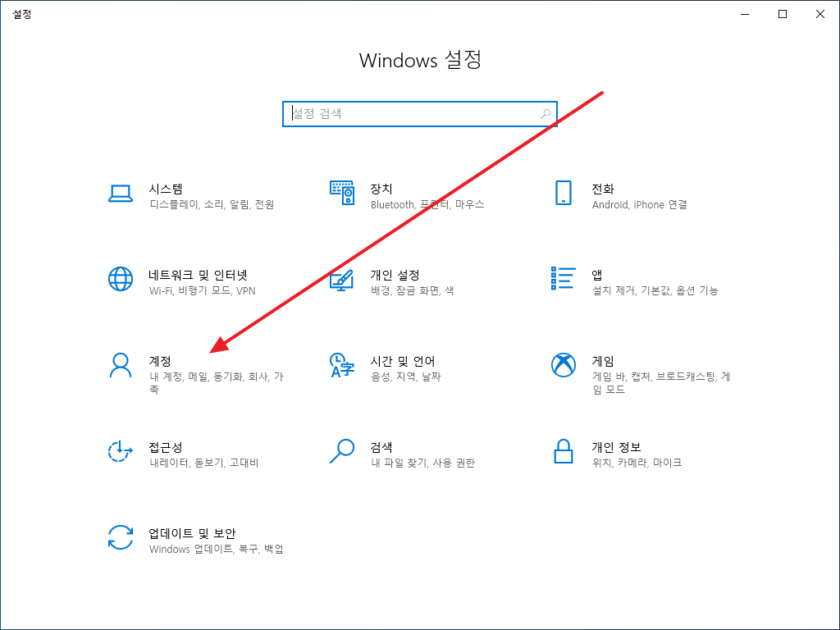840x630 pixels.
Task: Click the text 위치, 카메라, 마이크
Action: [x=637, y=463]
